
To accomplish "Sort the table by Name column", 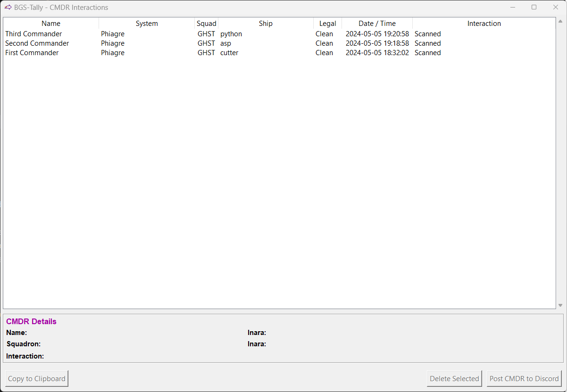I will click(50, 23).
